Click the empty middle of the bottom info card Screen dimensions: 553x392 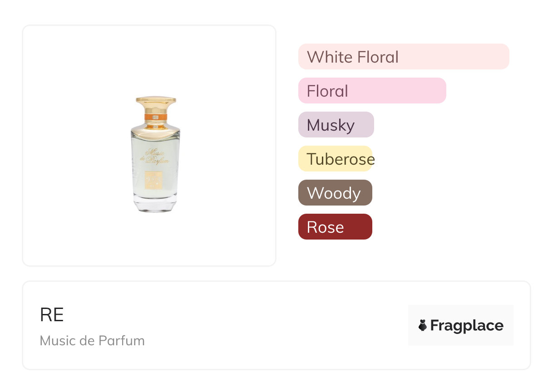point(272,325)
